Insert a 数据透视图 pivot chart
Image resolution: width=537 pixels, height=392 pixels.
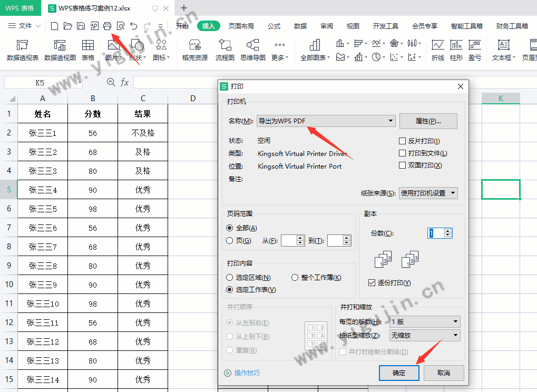(60, 50)
